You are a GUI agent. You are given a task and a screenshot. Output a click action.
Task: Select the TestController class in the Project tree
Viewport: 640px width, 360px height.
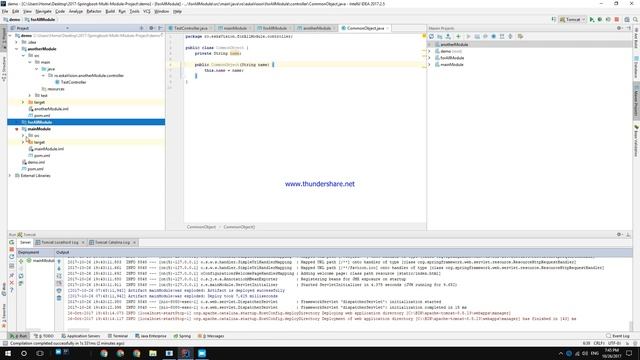click(73, 82)
